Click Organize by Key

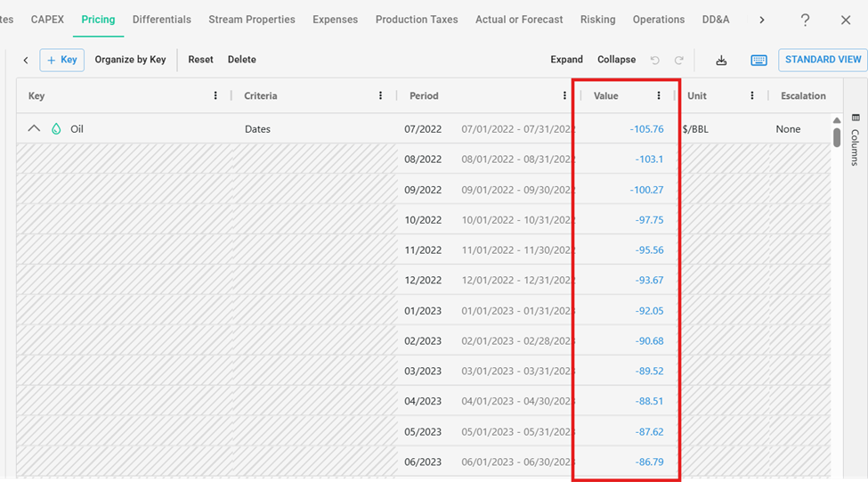(x=130, y=60)
